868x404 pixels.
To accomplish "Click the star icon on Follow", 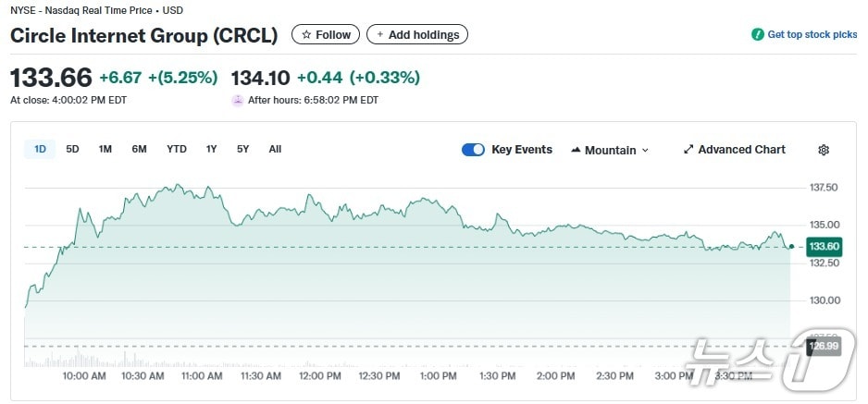I will pos(306,35).
